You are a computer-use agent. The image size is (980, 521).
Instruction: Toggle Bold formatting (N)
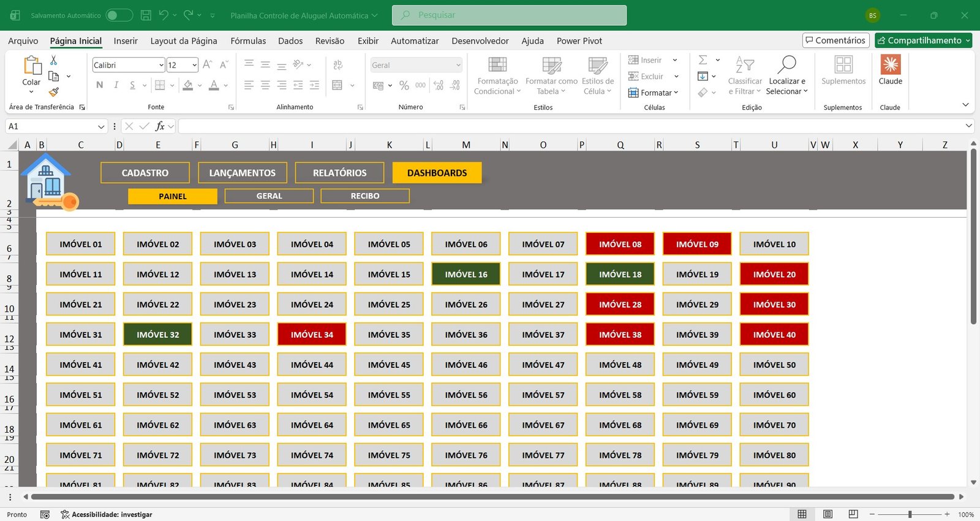point(100,85)
